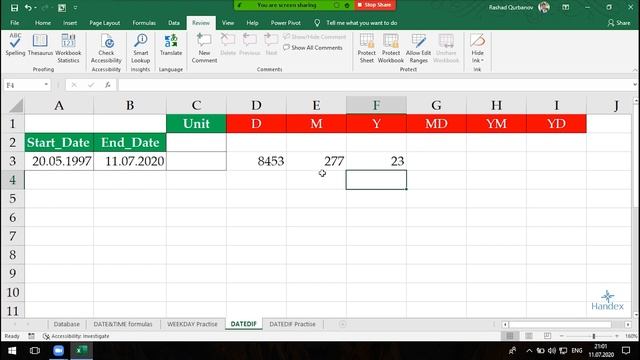Screen dimensions: 640x360
Task: Select column G header
Action: 436,106
